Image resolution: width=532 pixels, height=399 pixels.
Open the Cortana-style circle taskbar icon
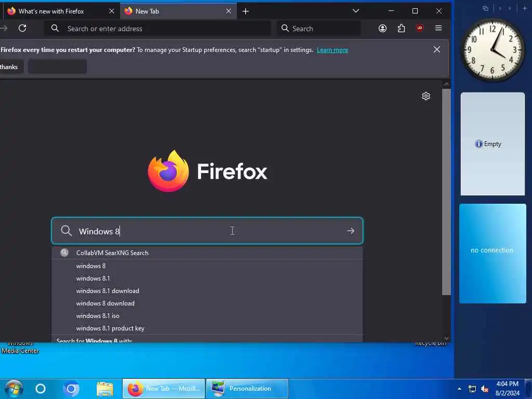[41, 389]
